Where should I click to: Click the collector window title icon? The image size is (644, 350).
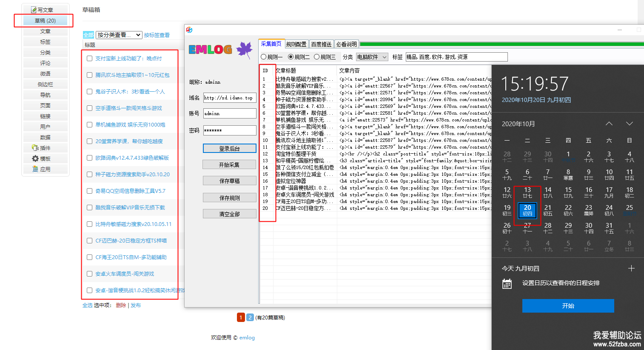click(189, 30)
